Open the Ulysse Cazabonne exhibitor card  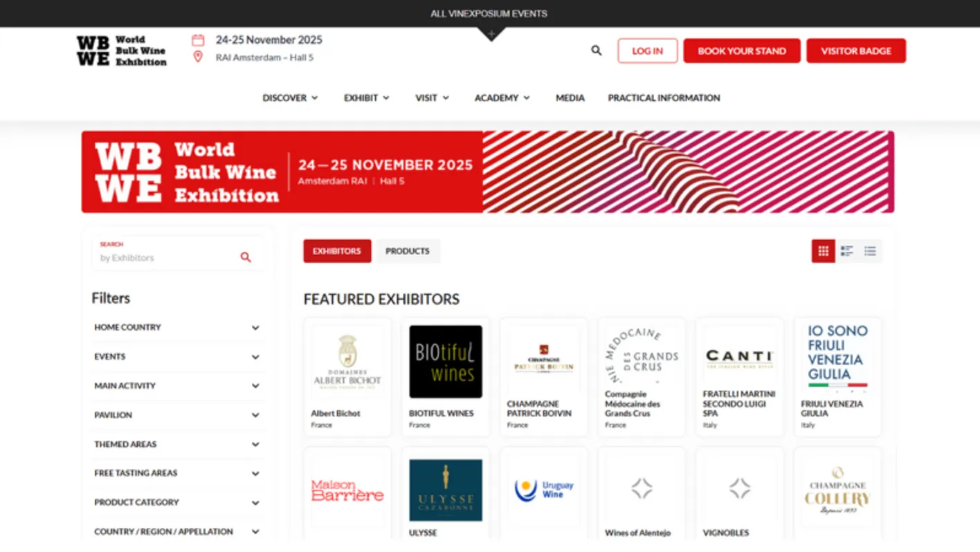(446, 493)
